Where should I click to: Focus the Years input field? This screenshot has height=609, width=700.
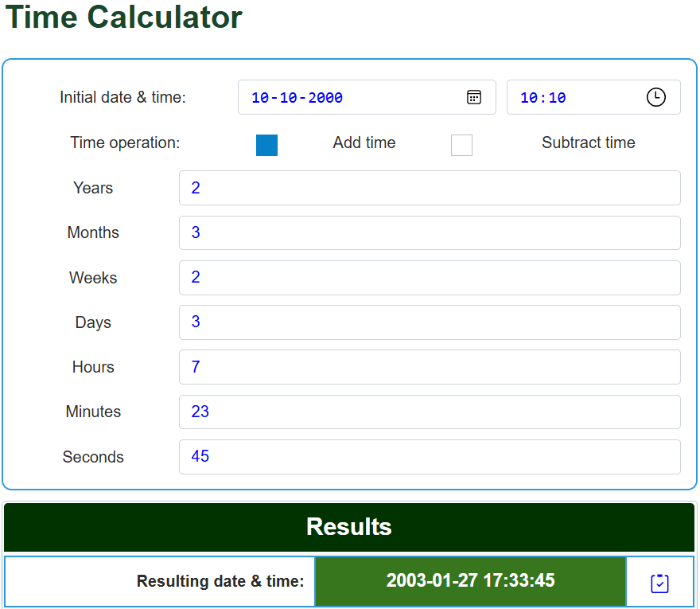click(430, 188)
